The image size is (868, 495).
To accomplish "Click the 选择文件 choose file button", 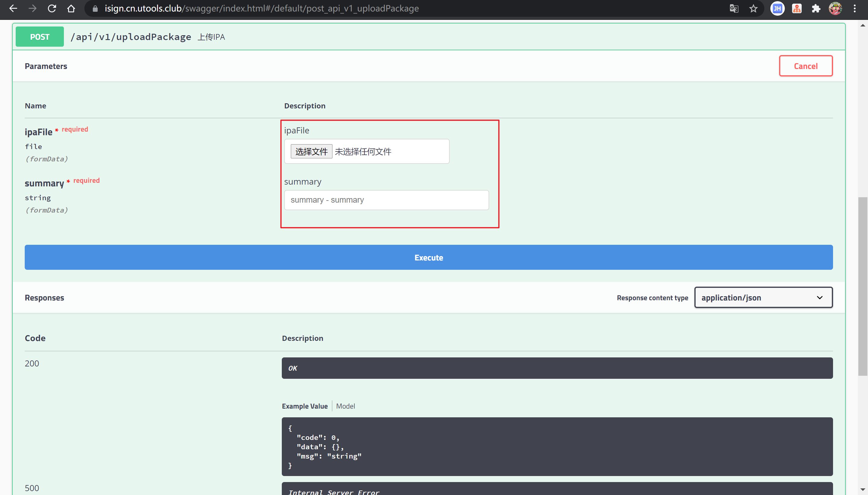I will (x=311, y=152).
